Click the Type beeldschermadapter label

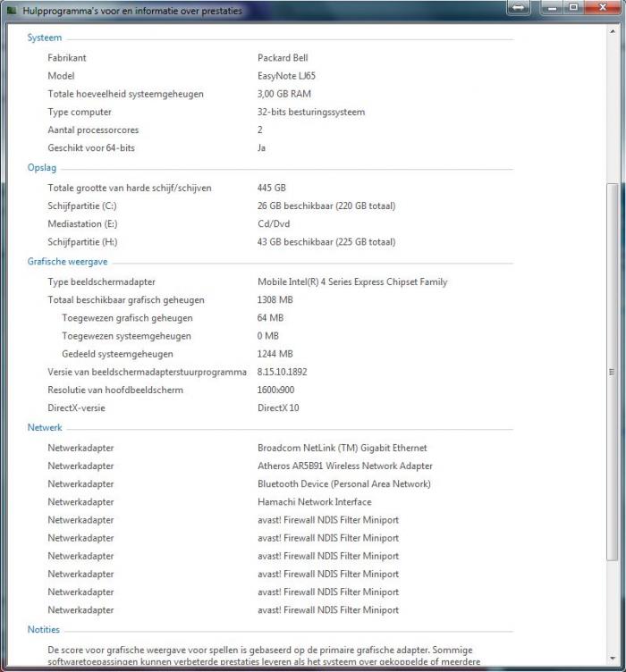pos(101,282)
